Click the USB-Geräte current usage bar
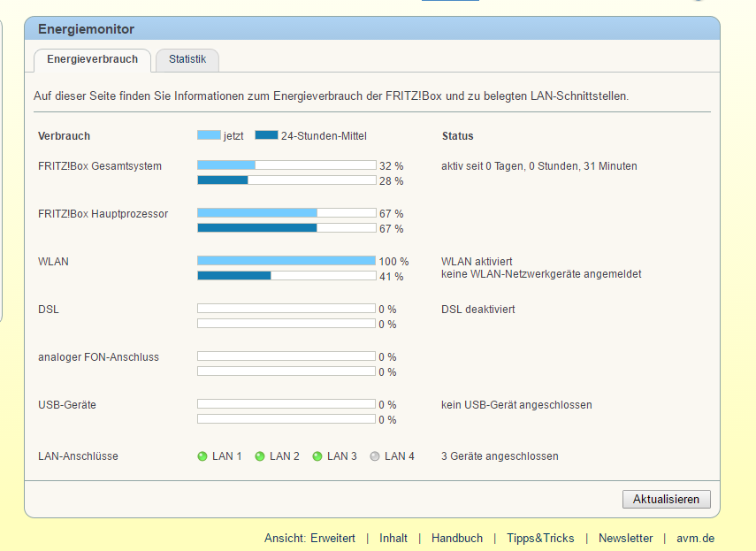The height and width of the screenshot is (551, 756). (x=286, y=404)
